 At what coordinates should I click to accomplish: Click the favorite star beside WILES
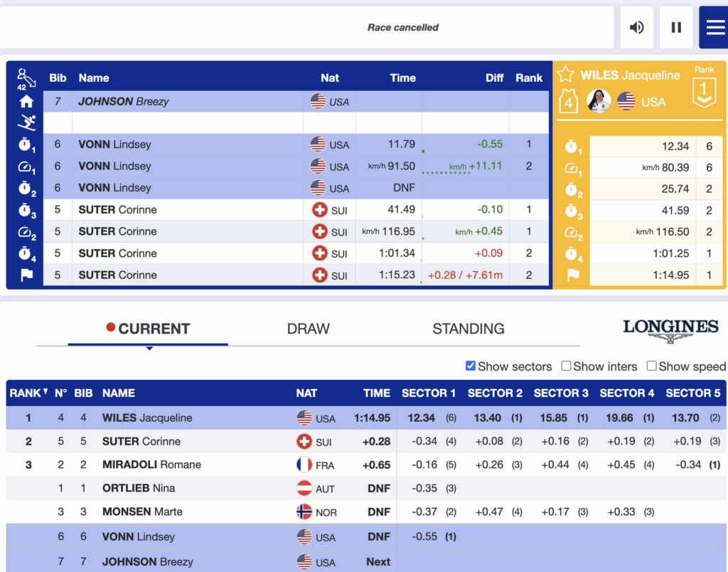pos(565,75)
